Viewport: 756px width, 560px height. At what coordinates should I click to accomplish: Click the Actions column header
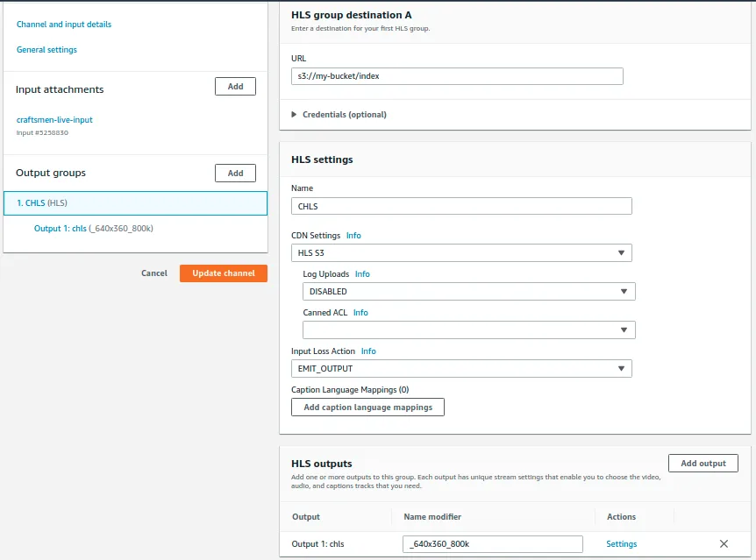(x=621, y=517)
